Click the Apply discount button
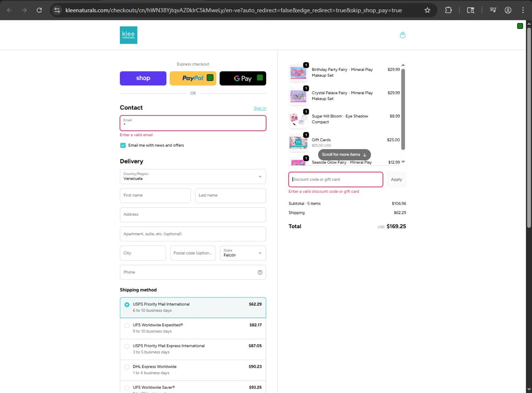 tap(397, 180)
